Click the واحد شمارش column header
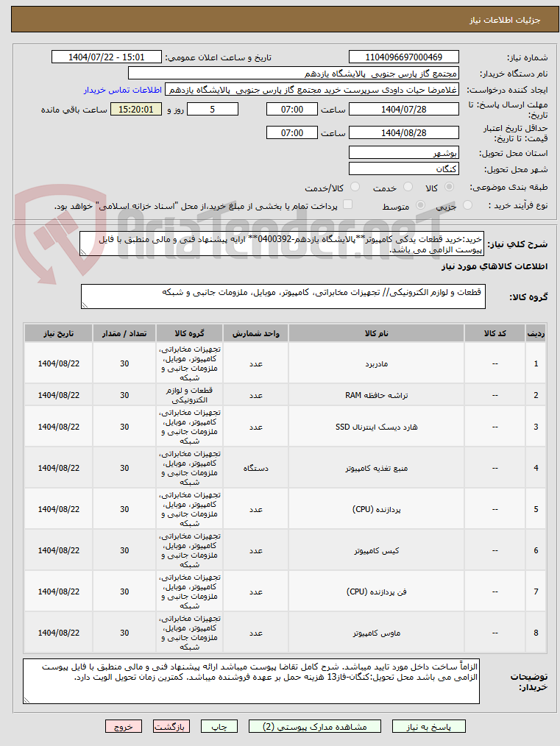 (256, 333)
